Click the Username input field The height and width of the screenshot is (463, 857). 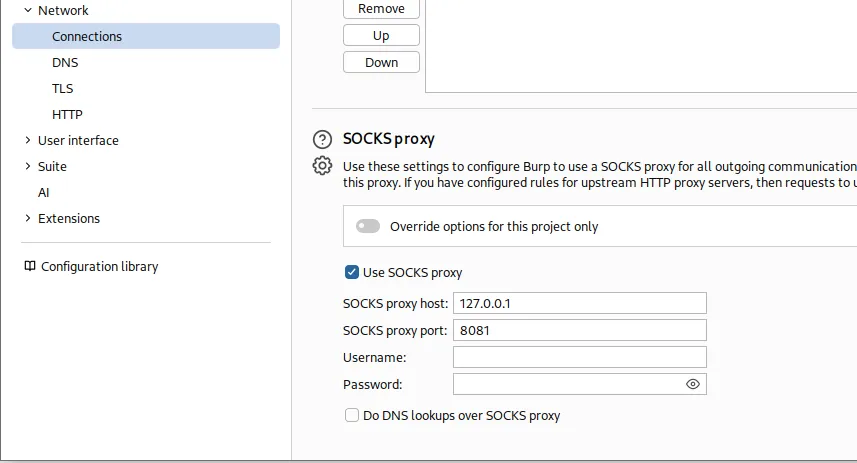(580, 357)
